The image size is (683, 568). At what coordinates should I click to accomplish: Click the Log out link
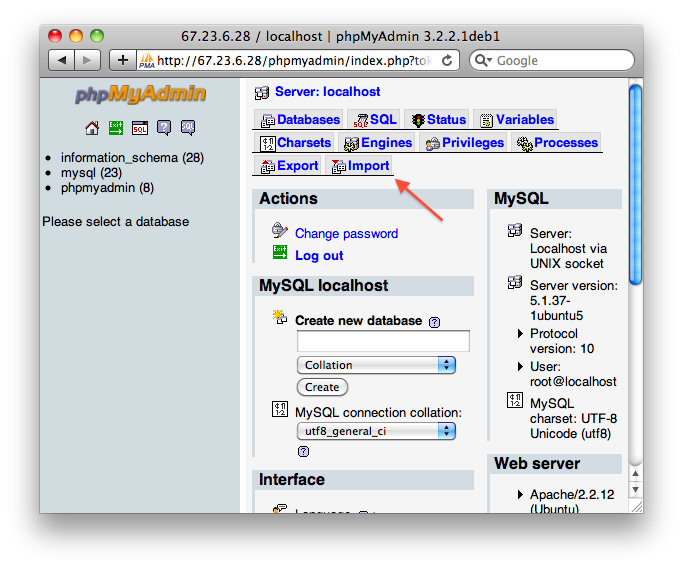(x=319, y=255)
